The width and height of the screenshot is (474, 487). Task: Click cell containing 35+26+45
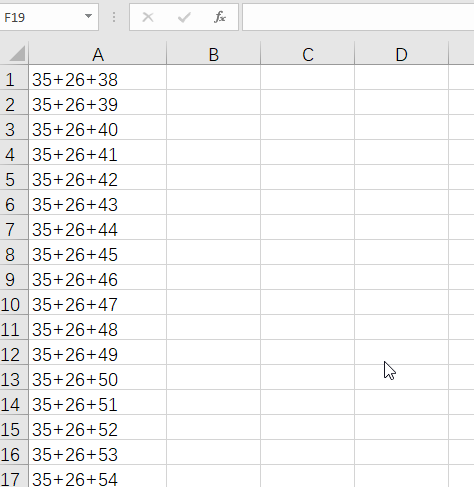[x=98, y=252]
